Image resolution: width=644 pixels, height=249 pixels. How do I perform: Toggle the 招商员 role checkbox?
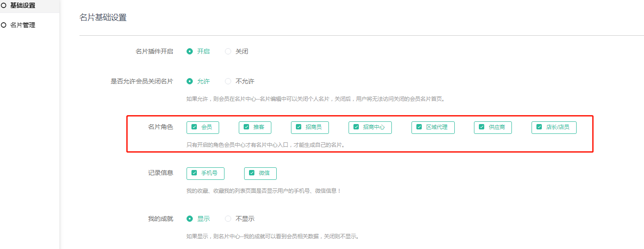pos(299,127)
